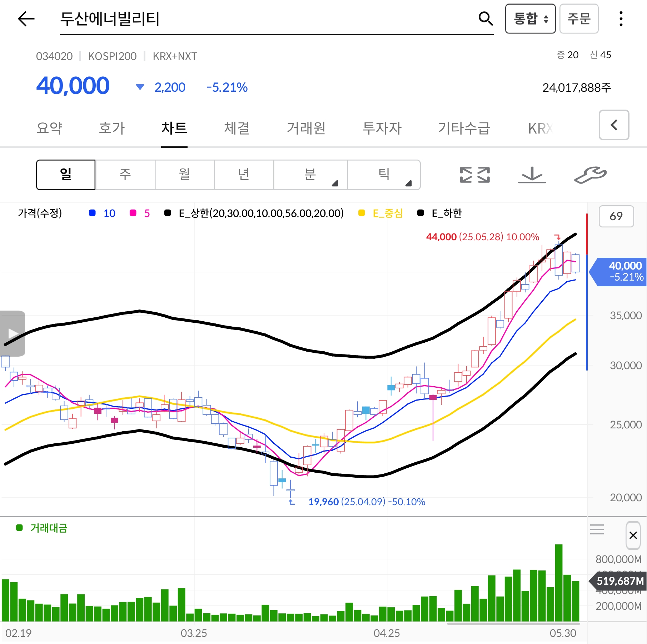This screenshot has width=647, height=644.
Task: Select the 일 daily chart period
Action: pyautogui.click(x=66, y=175)
